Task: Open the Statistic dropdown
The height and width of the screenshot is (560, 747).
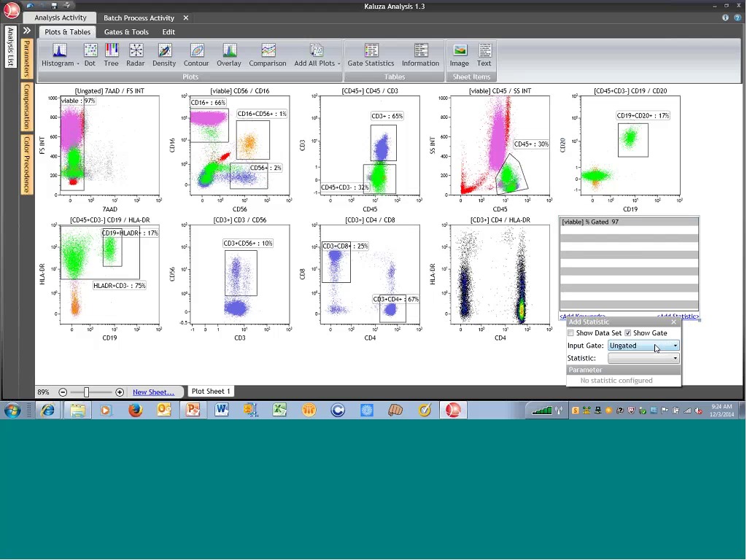Action: (x=643, y=358)
